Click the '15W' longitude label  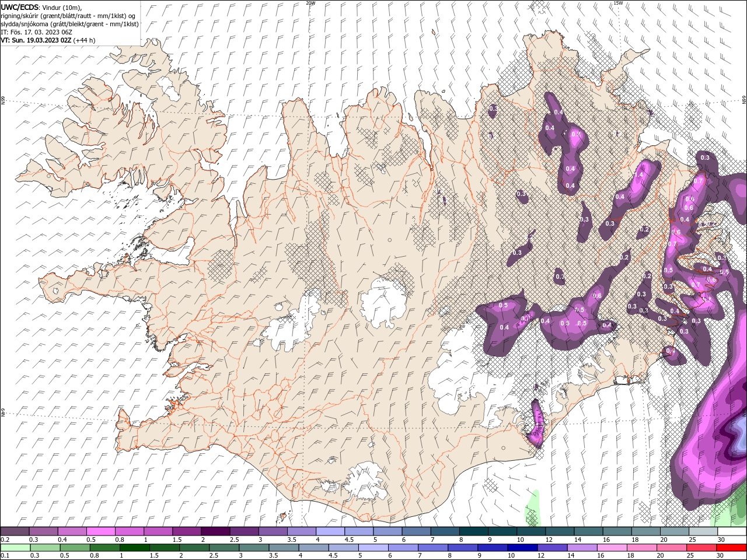pyautogui.click(x=619, y=3)
